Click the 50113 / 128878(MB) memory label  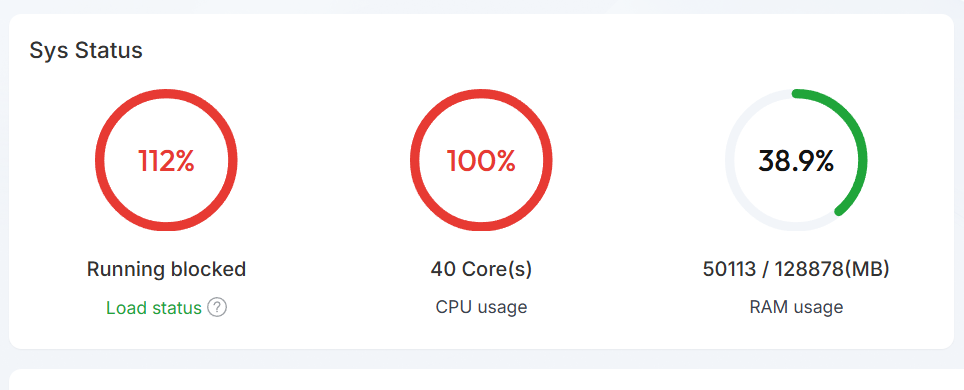coord(796,269)
